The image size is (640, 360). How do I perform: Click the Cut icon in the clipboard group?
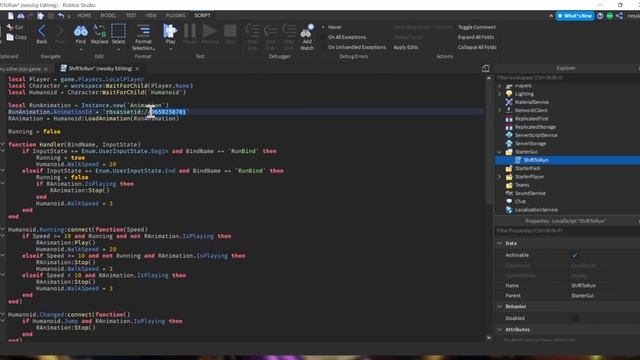point(10,27)
